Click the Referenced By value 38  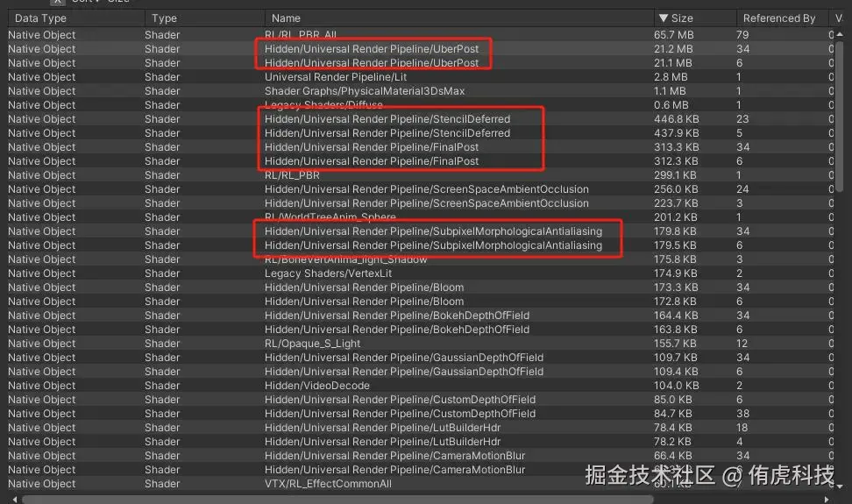click(742, 414)
